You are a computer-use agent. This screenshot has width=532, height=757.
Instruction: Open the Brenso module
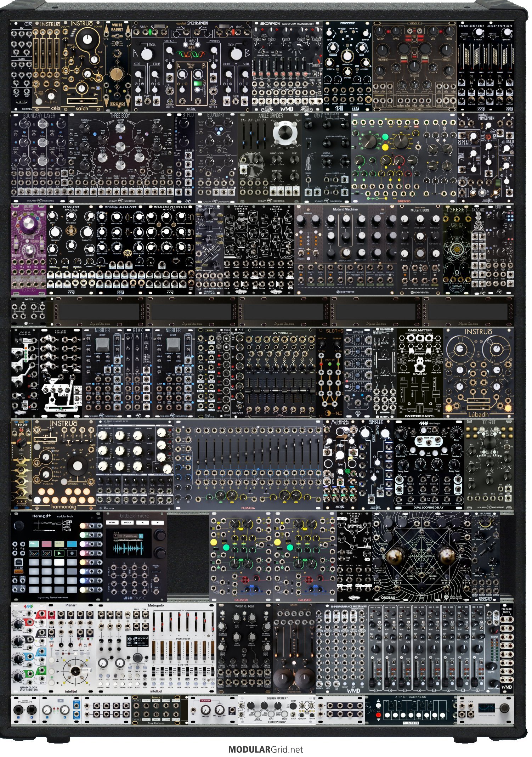pos(404,158)
